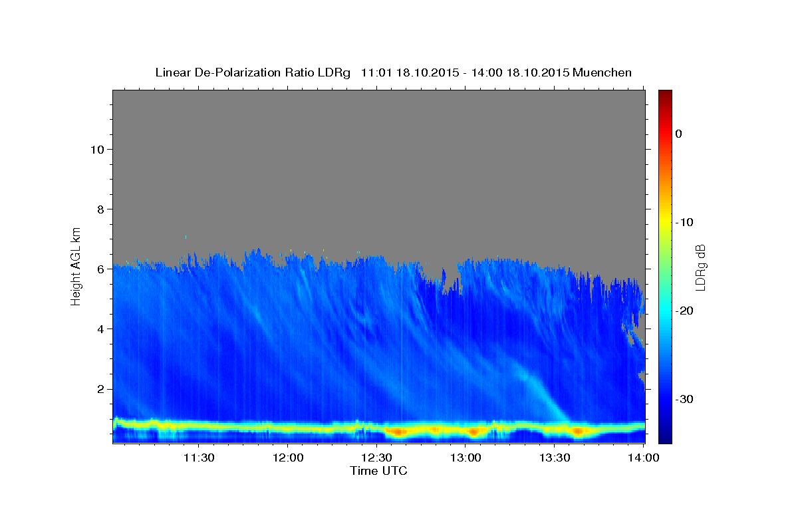The image size is (798, 532).
Task: Click the 'LDRg dB' colorbar label
Action: click(700, 267)
